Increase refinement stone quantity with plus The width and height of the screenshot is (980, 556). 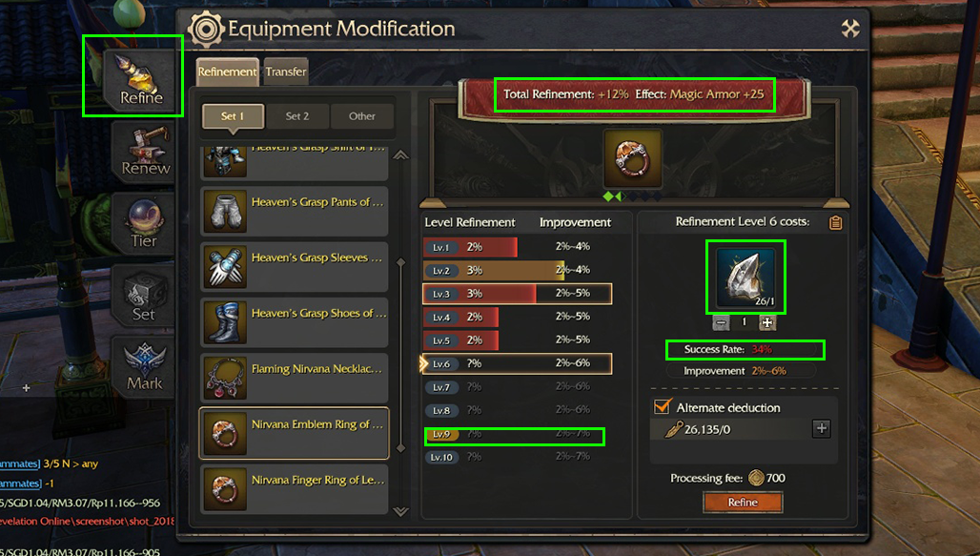[x=766, y=322]
